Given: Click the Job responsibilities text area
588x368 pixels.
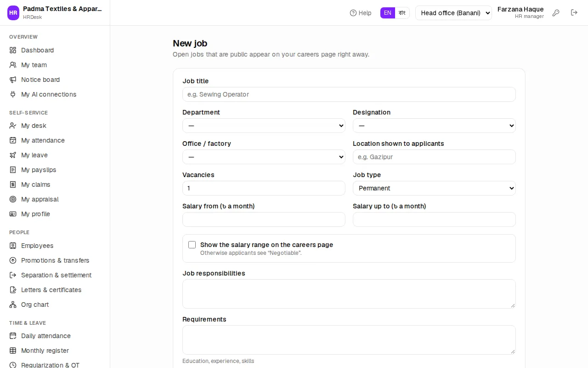Looking at the screenshot, I should (349, 294).
